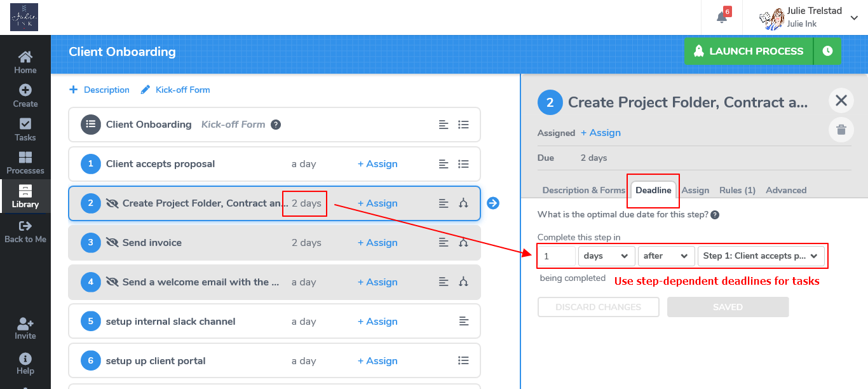Image resolution: width=868 pixels, height=389 pixels.
Task: Click description icon on setup internal slack channel row
Action: tap(464, 322)
